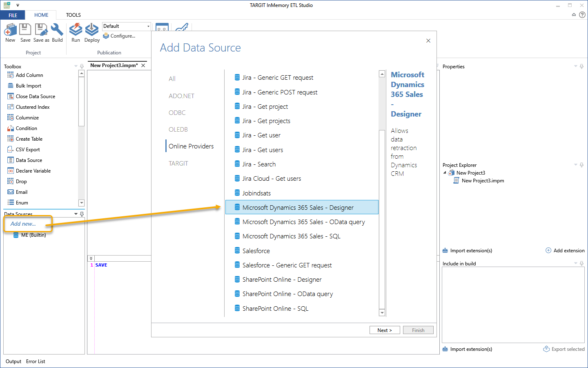Click the Next > button
The width and height of the screenshot is (588, 368).
385,330
